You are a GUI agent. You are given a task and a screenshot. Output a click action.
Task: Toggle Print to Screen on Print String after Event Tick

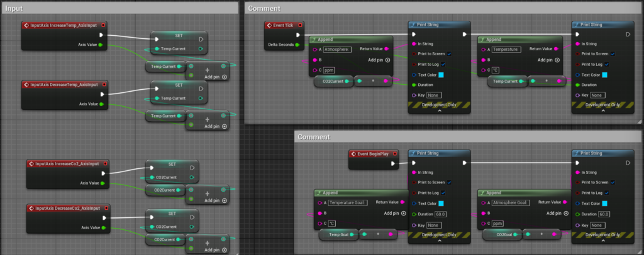(449, 54)
